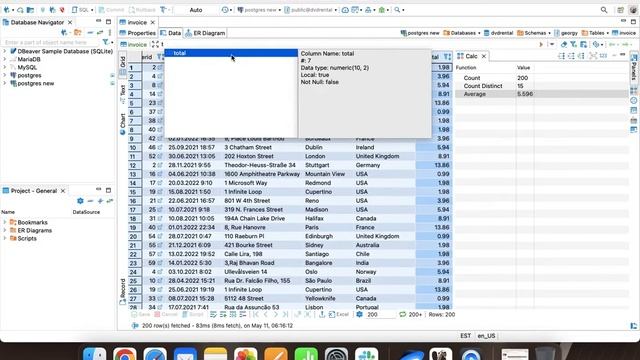Click the object name filter field
Image resolution: width=640 pixels, height=360 pixels.
[51, 42]
